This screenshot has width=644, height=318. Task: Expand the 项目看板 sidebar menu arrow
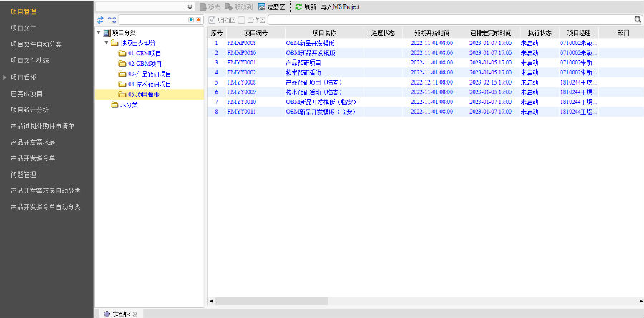click(x=6, y=77)
